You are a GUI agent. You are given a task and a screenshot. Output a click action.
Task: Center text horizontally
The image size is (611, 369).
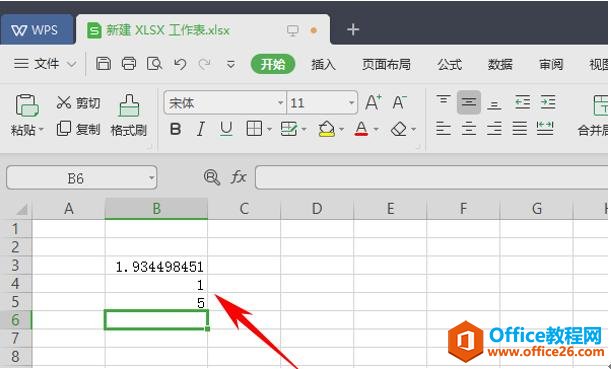pos(469,128)
